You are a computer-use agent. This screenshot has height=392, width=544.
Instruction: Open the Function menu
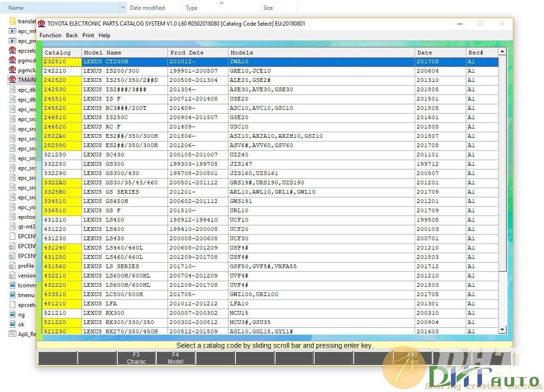coord(50,35)
